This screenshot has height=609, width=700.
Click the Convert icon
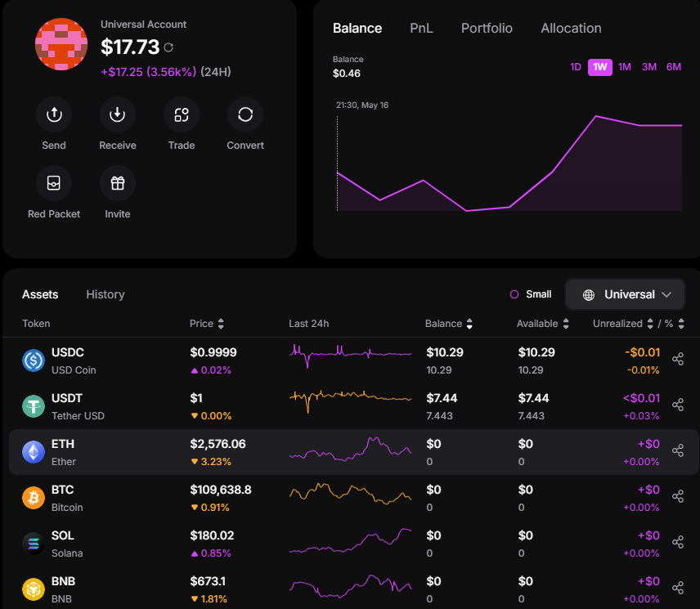coord(245,114)
